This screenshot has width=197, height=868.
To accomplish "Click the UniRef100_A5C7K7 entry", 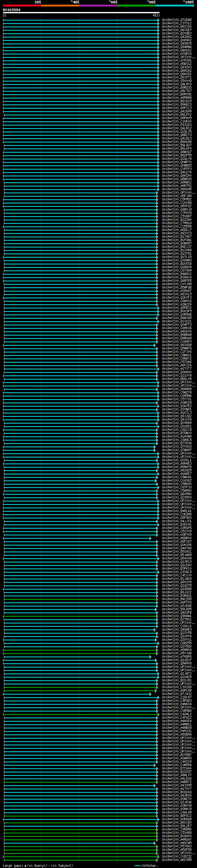I will (x=177, y=91).
